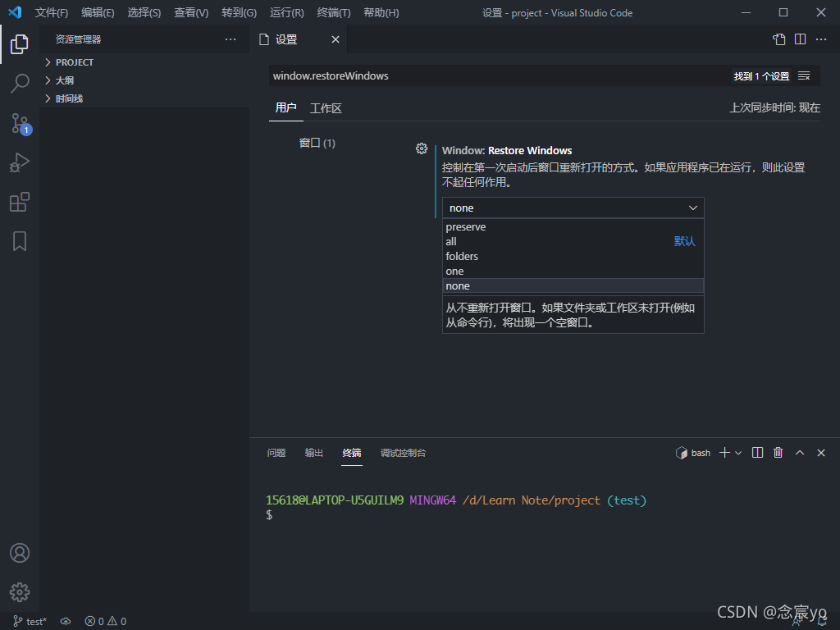Switch to the 终端 panel tab
This screenshot has width=840, height=630.
352,453
